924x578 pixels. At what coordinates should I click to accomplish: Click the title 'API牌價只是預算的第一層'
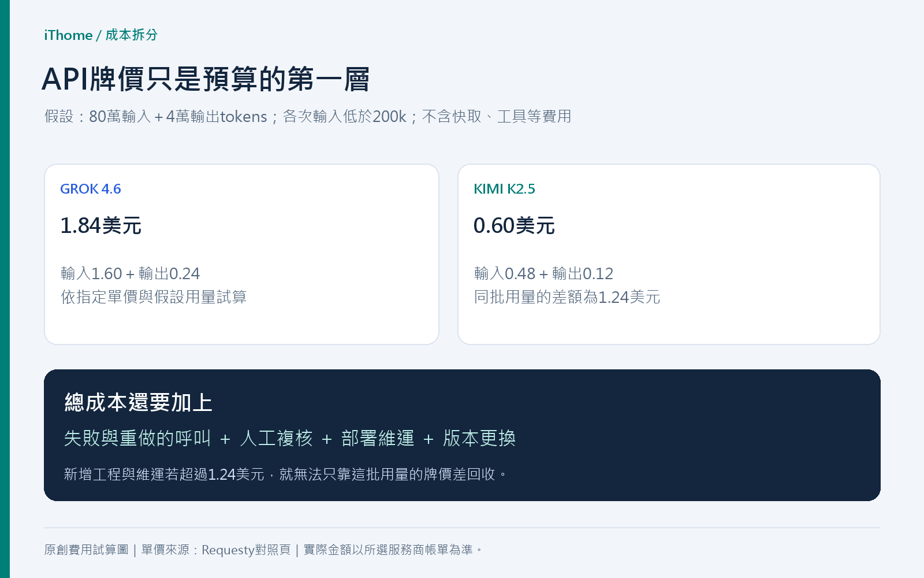point(206,79)
